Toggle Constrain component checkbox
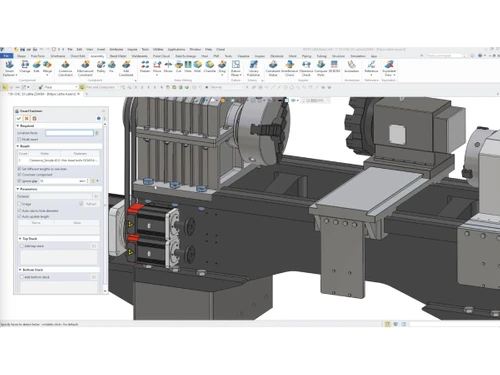This screenshot has height=375, width=500. click(x=19, y=175)
